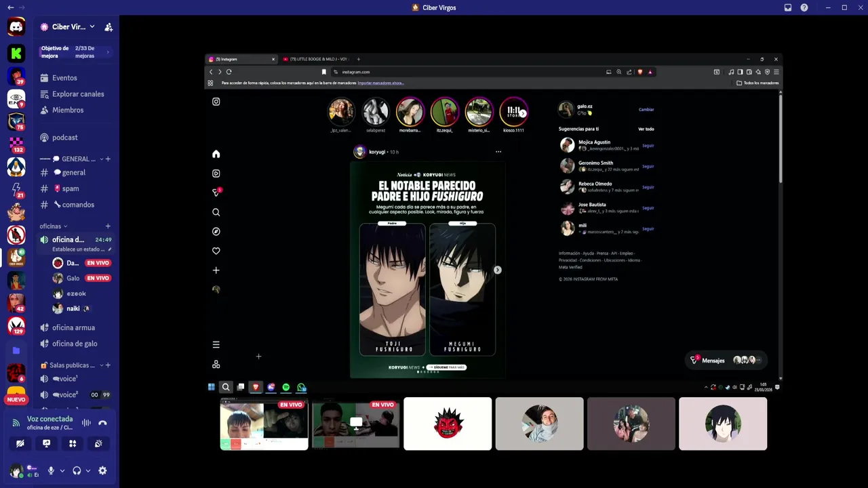The height and width of the screenshot is (488, 868).
Task: Switch to LITTLE BOOGIE YouTube tab in stream
Action: tap(317, 59)
